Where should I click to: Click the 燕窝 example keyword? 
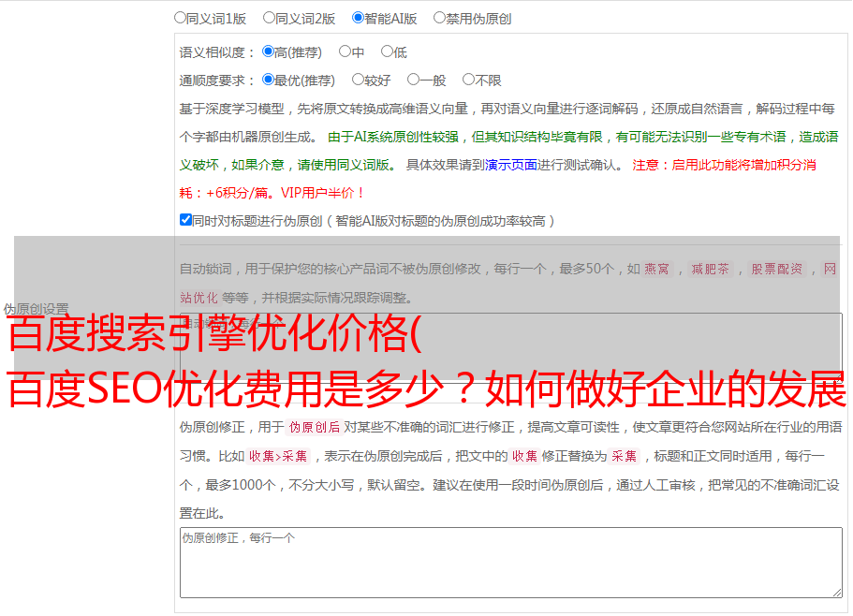click(x=656, y=269)
